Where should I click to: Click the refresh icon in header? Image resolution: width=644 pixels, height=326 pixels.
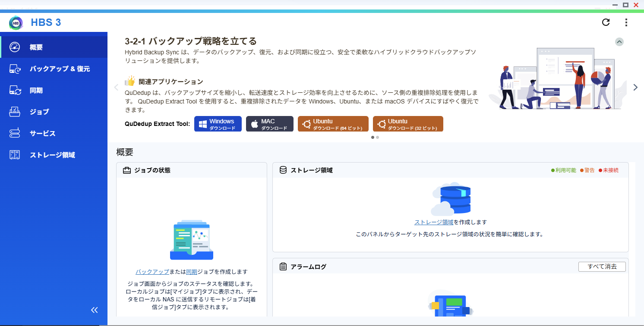pyautogui.click(x=606, y=22)
